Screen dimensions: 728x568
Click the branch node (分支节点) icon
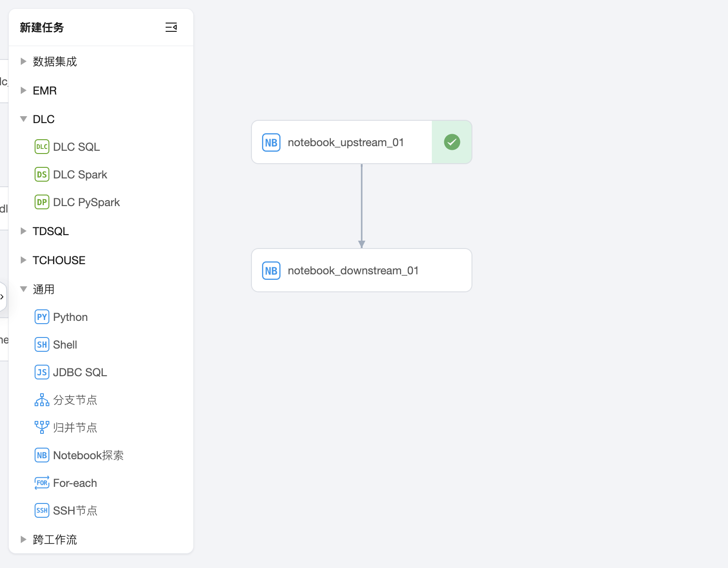point(42,400)
